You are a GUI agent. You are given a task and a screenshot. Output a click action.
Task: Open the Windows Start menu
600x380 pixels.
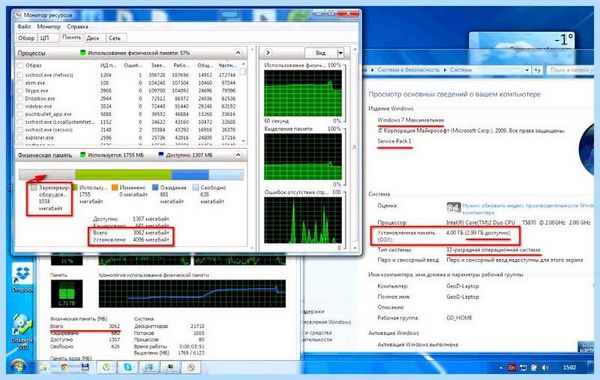(18, 367)
